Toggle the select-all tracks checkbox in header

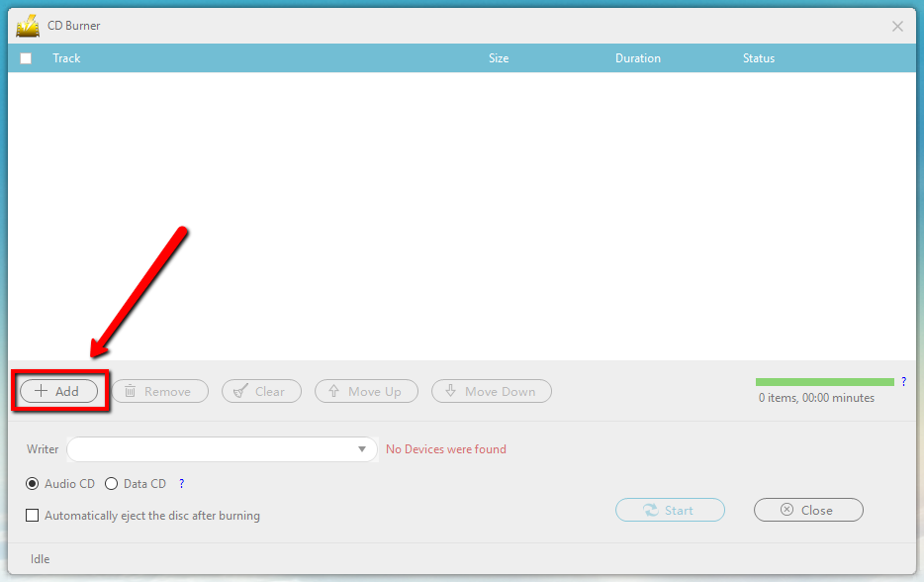pos(26,58)
